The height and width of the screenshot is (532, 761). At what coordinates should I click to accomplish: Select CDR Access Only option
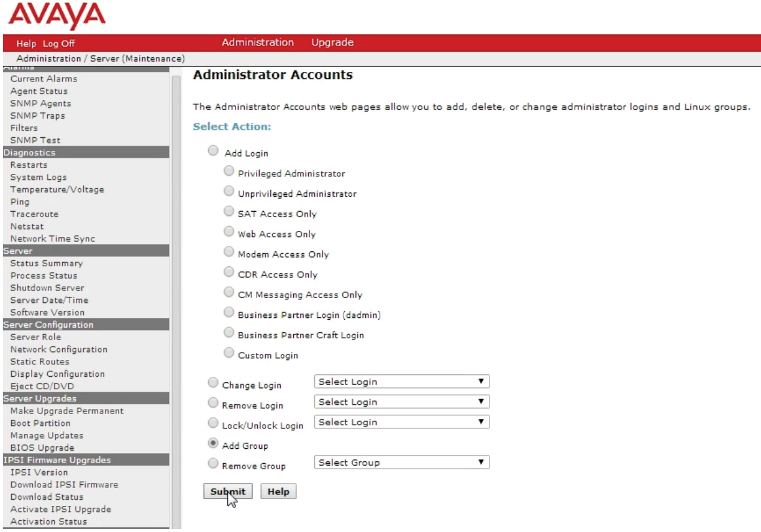(229, 272)
